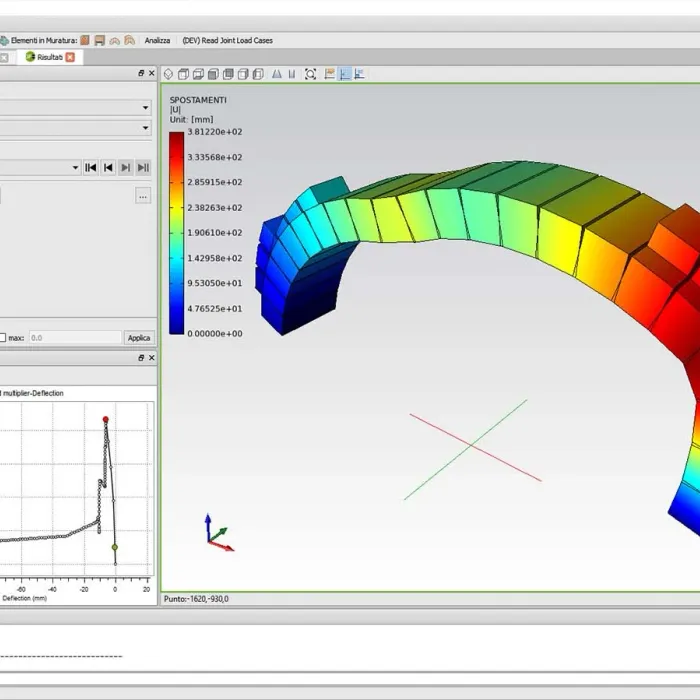Click the Analizza toolbar command

(x=157, y=41)
